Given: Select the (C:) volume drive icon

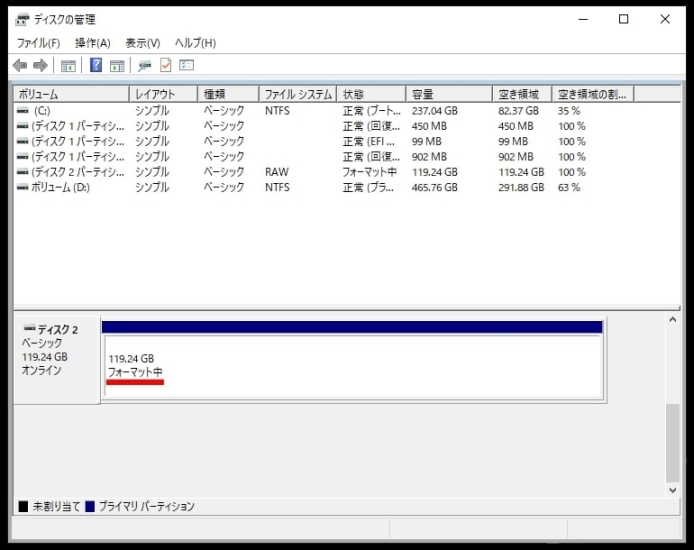Looking at the screenshot, I should [23, 111].
